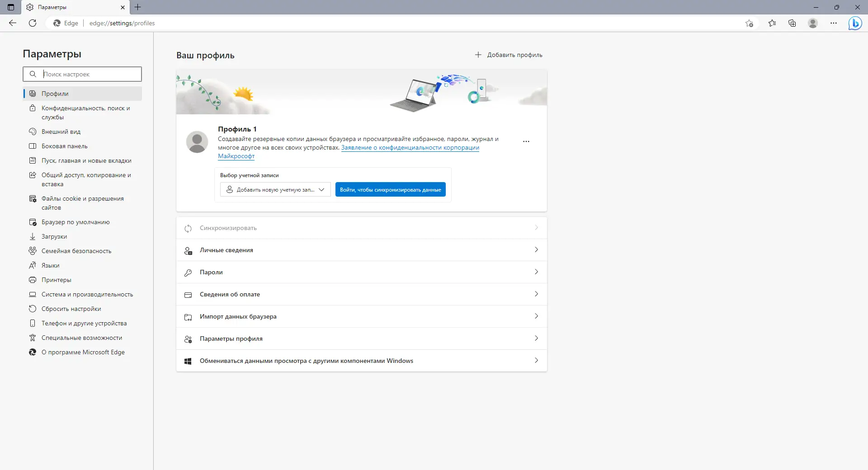The height and width of the screenshot is (470, 868).
Task: Click the Favorites star icon in toolbar
Action: [772, 23]
